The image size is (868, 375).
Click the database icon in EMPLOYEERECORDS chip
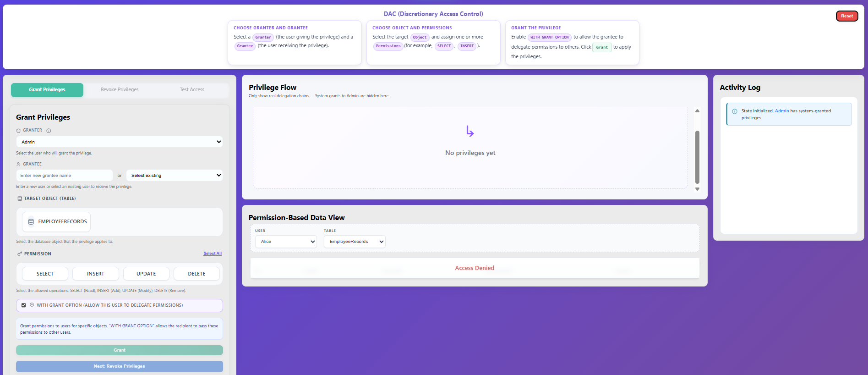31,222
